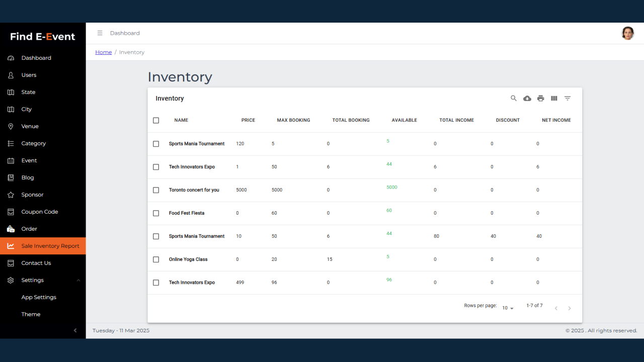The height and width of the screenshot is (362, 644).
Task: Select App Settings under Settings
Action: pos(39,297)
